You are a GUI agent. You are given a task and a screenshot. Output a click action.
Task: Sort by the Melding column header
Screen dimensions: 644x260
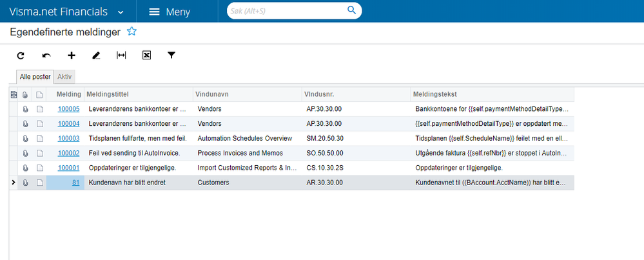(65, 95)
